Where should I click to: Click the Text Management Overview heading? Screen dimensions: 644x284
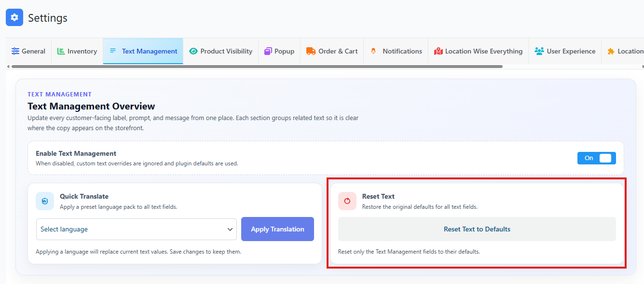[x=91, y=106]
